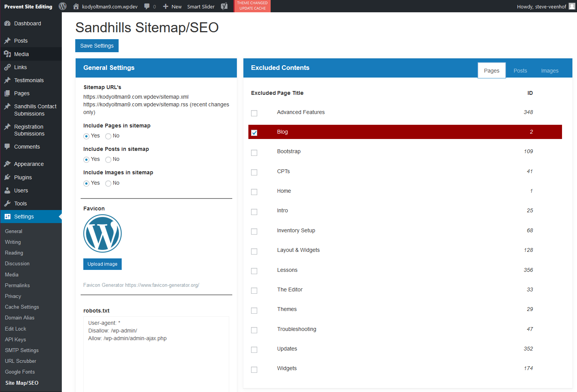This screenshot has width=577, height=392.
Task: Check the Widgets exclude checkbox
Action: (254, 370)
